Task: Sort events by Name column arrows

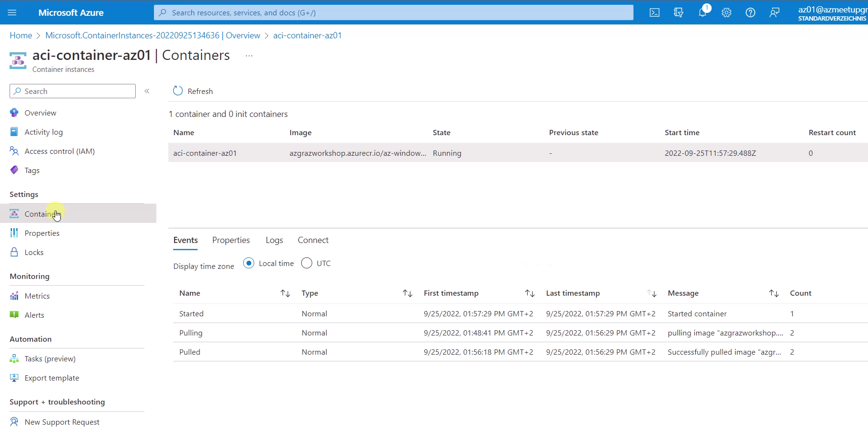Action: coord(285,293)
